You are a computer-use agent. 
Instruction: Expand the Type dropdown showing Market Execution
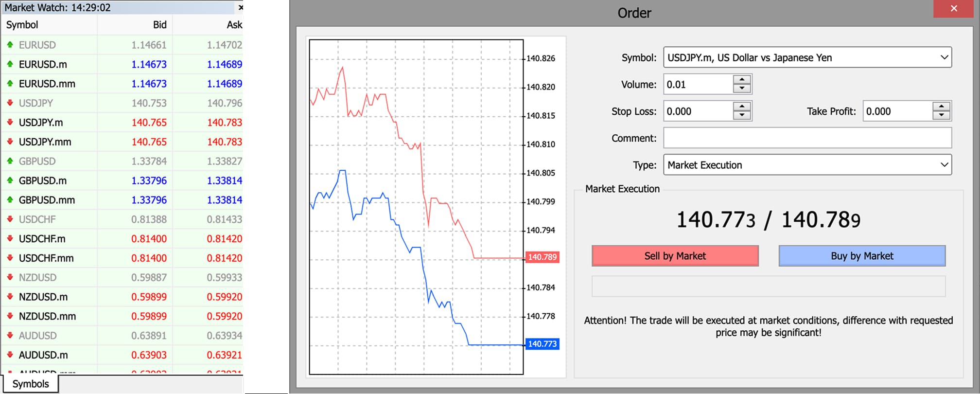pyautogui.click(x=944, y=165)
